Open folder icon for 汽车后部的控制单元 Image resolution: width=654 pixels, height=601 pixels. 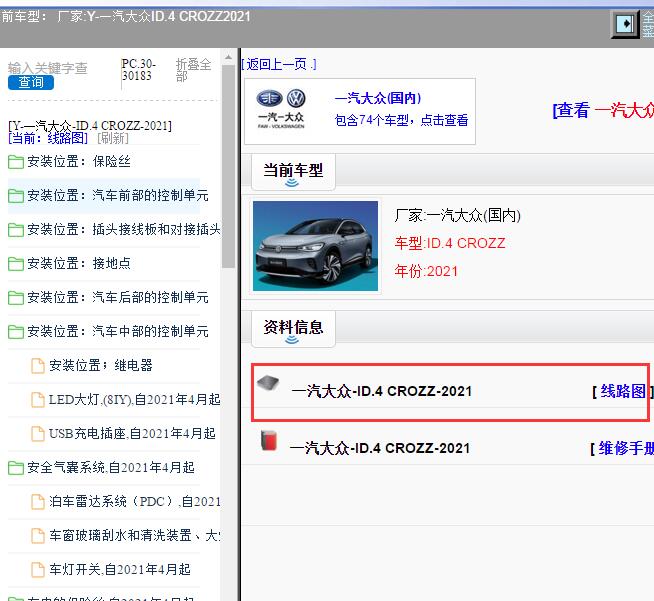click(16, 298)
